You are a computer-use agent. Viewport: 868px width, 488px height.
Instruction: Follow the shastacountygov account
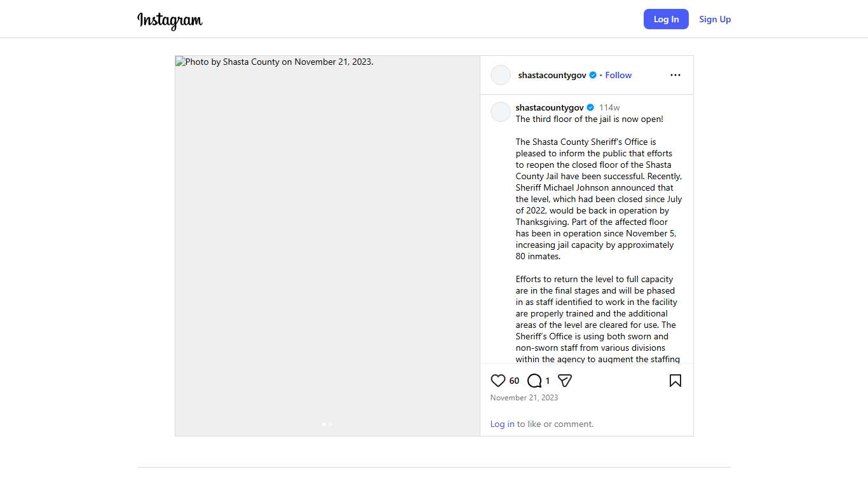point(618,75)
